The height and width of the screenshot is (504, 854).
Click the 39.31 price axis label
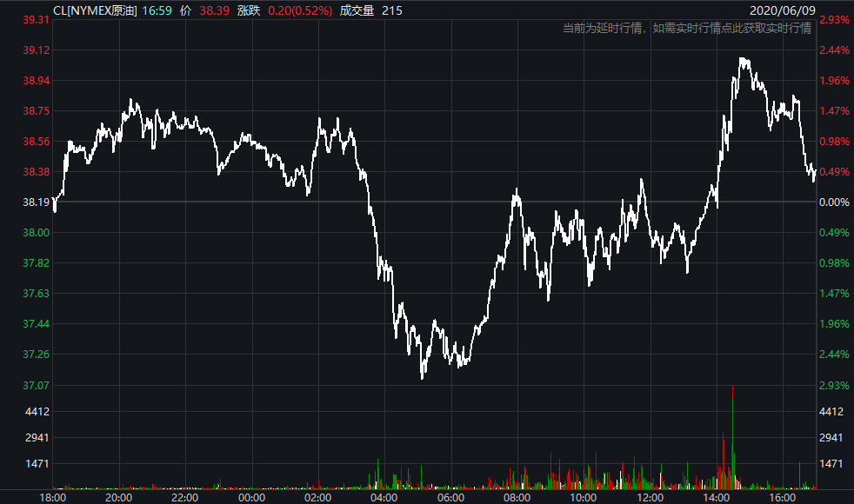click(x=36, y=20)
